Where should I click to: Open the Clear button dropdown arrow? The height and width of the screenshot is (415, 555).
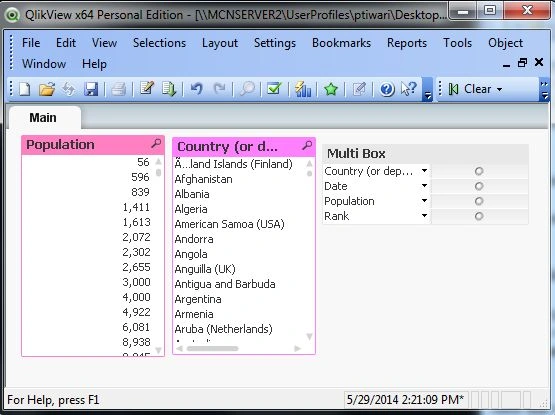click(499, 89)
